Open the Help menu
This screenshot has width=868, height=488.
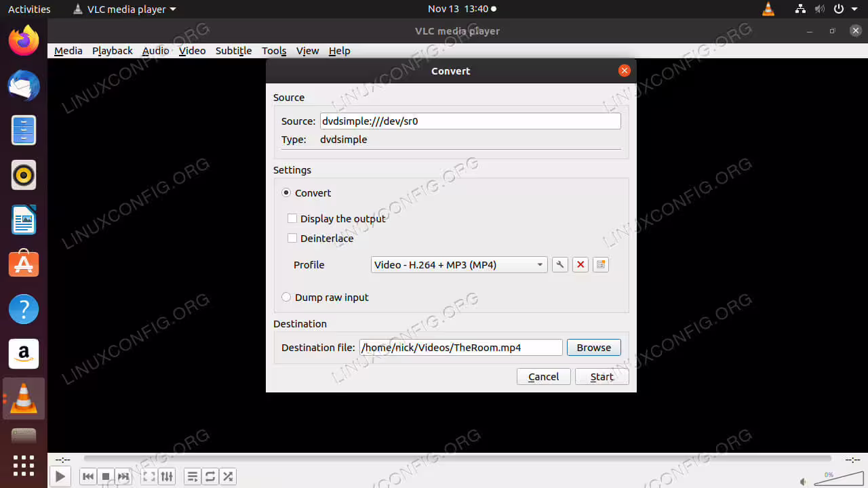pyautogui.click(x=340, y=51)
